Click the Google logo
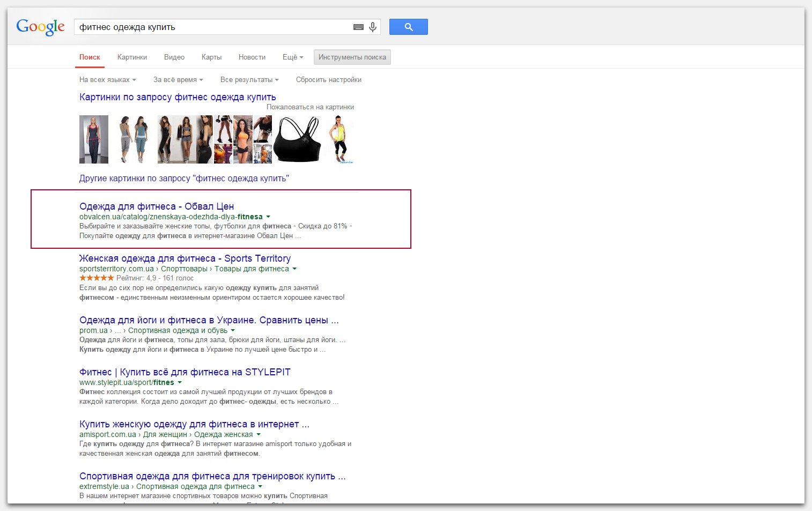 pyautogui.click(x=40, y=27)
